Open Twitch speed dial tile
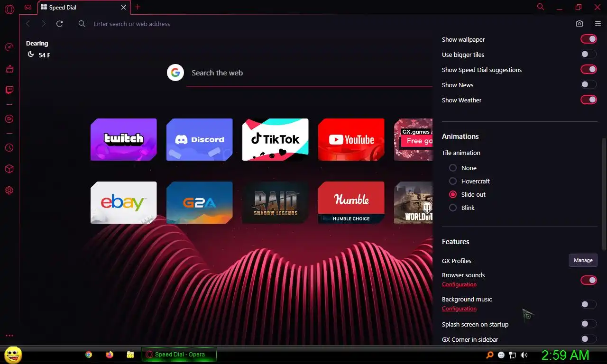 pos(124,139)
